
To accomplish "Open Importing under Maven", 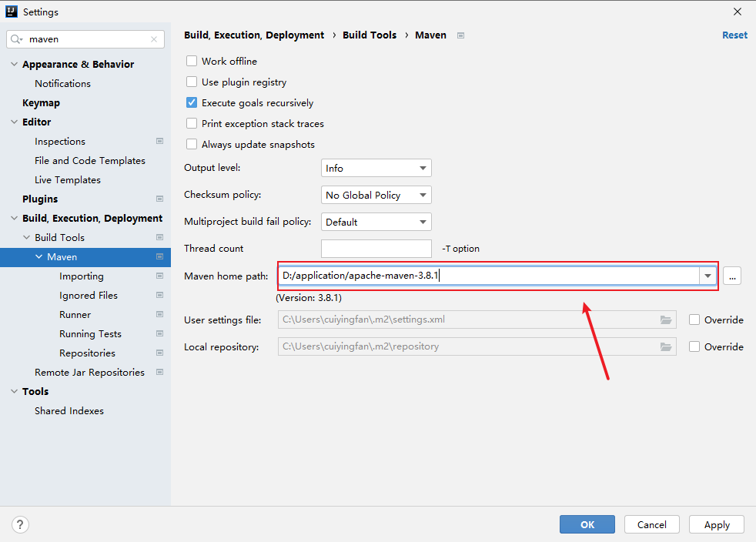I will click(x=82, y=276).
